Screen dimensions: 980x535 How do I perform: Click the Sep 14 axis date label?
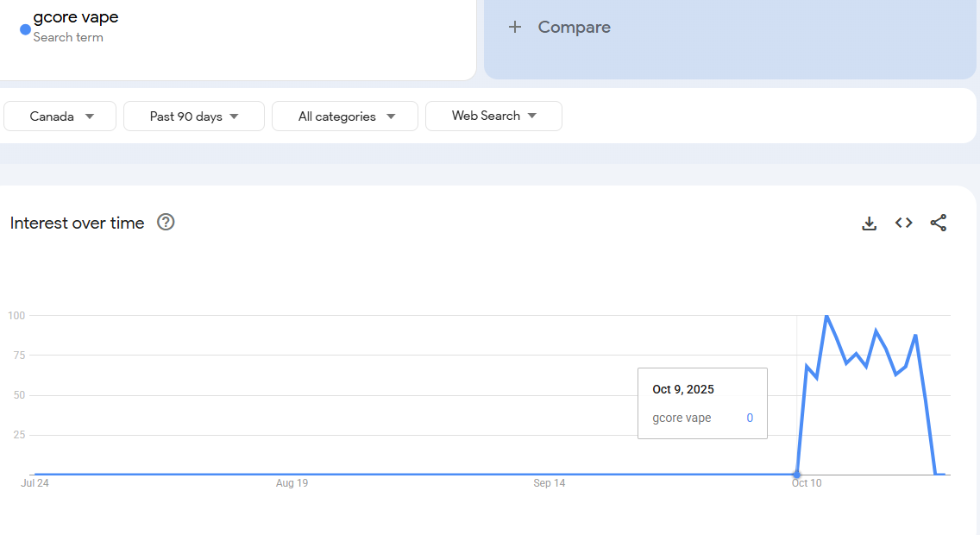pyautogui.click(x=549, y=483)
